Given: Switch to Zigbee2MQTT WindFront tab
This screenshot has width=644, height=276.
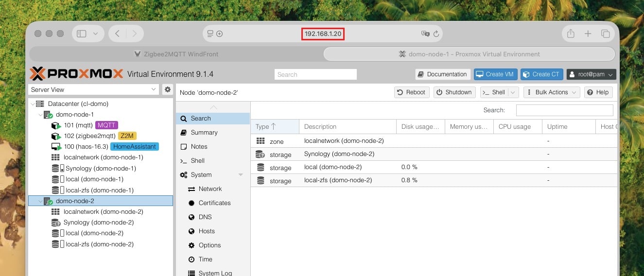Looking at the screenshot, I should 176,54.
